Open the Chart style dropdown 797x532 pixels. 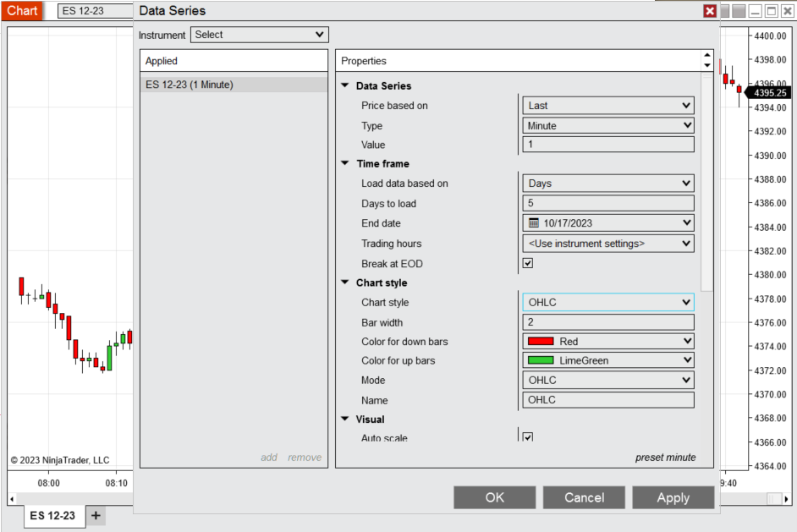coord(608,302)
